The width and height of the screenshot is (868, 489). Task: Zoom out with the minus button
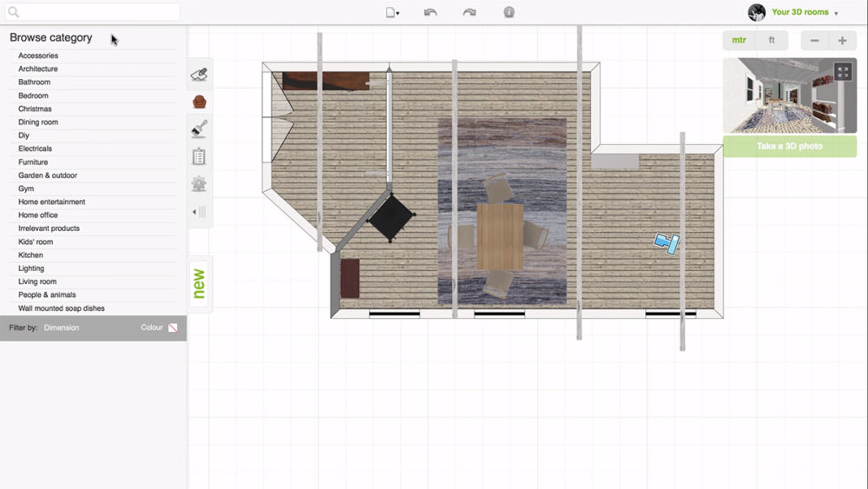click(814, 41)
